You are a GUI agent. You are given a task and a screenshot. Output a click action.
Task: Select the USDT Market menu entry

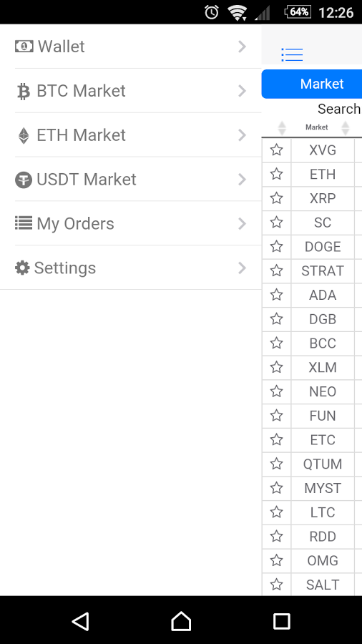pos(130,180)
